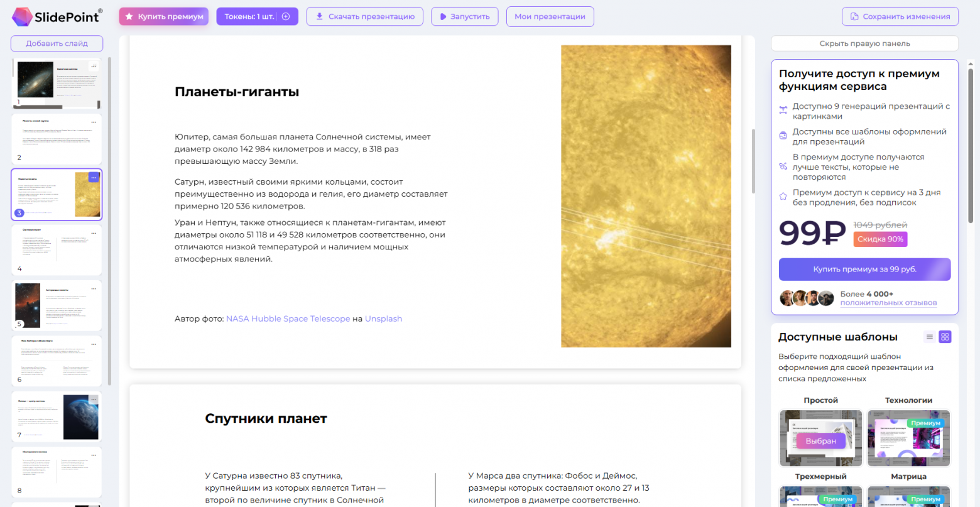Click the "Скидка 90%" discount badge
This screenshot has height=507, width=980.
coord(880,239)
